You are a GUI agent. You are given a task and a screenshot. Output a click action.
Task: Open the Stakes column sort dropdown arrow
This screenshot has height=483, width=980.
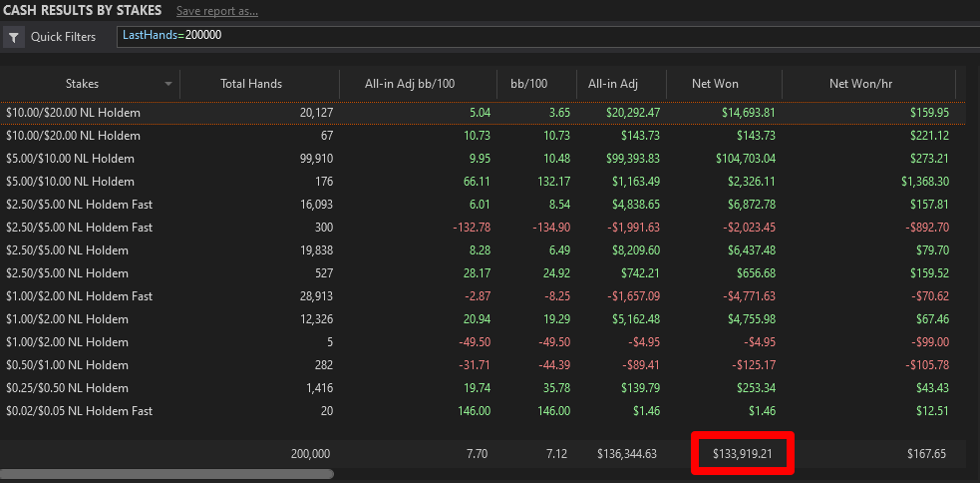pyautogui.click(x=168, y=84)
